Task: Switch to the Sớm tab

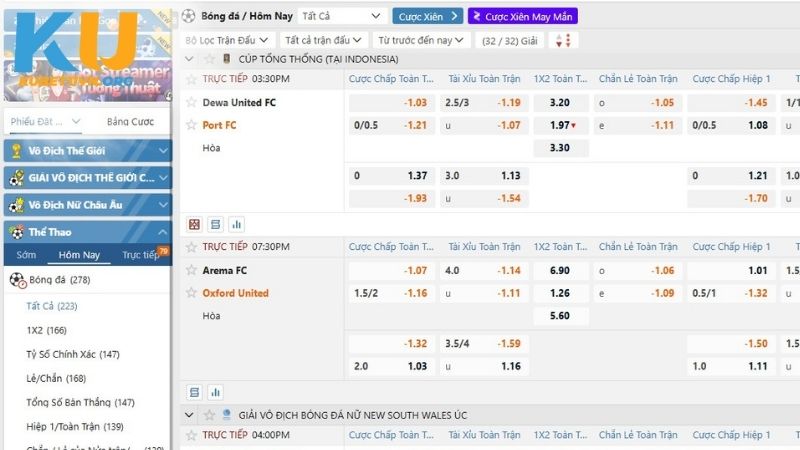Action: pyautogui.click(x=26, y=255)
